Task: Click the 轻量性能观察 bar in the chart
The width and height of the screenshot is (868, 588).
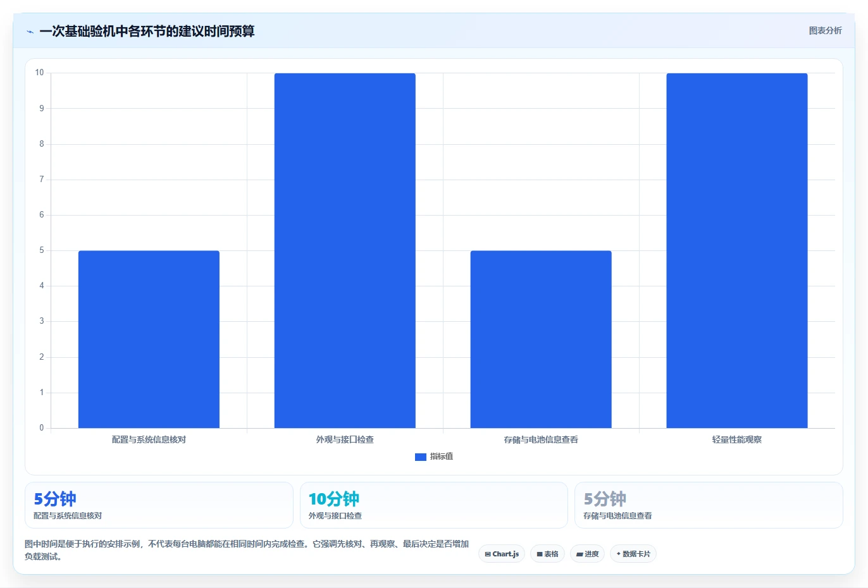Action: pos(737,250)
